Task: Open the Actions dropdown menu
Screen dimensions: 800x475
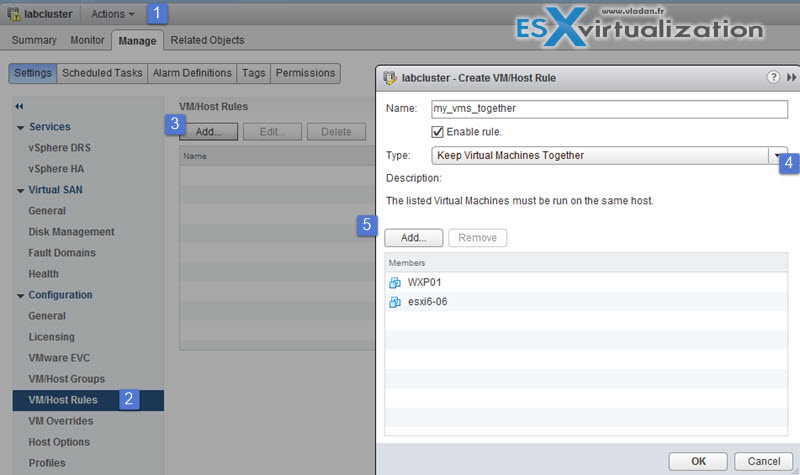Action: point(113,14)
